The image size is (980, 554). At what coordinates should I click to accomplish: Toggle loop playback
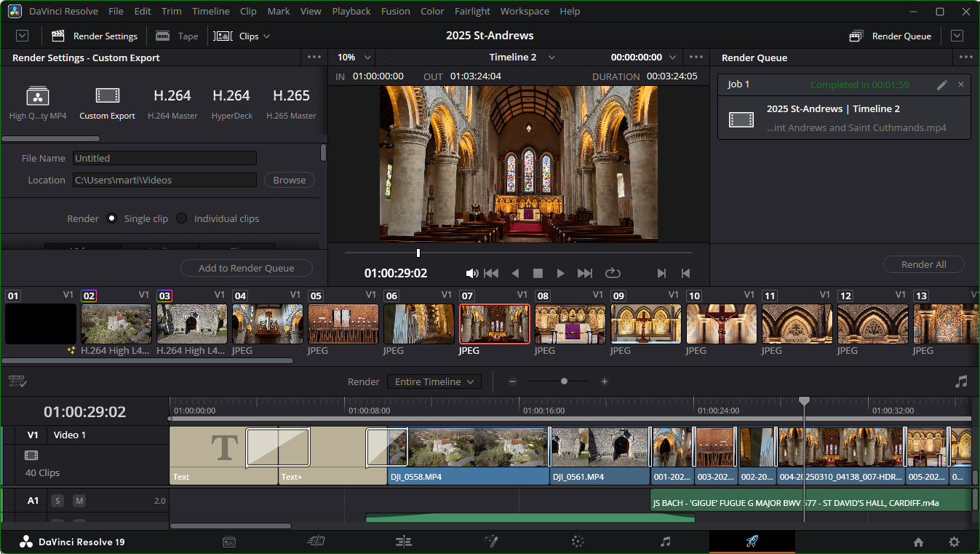tap(613, 273)
